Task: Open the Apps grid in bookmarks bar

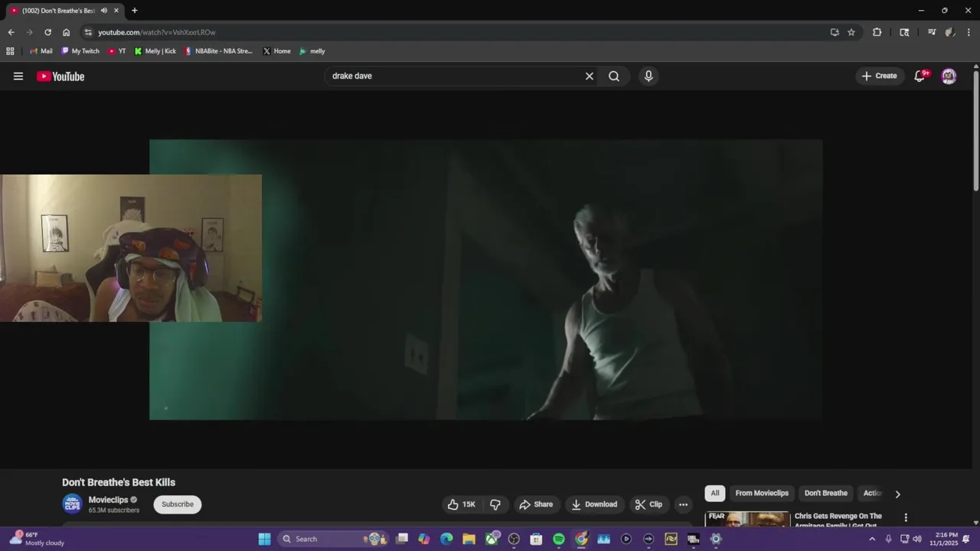Action: point(10,51)
